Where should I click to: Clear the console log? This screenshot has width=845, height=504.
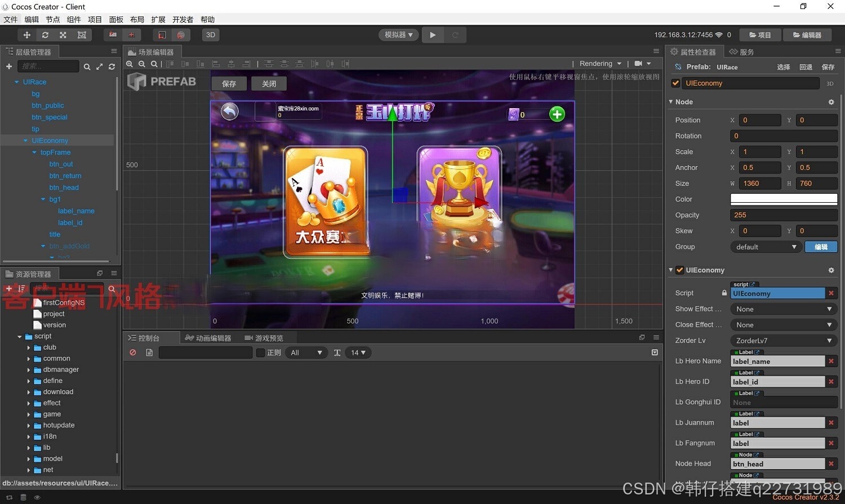coord(133,353)
